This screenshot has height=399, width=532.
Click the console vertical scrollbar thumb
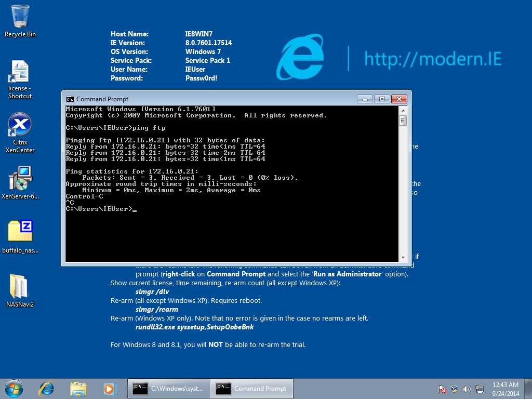point(403,121)
